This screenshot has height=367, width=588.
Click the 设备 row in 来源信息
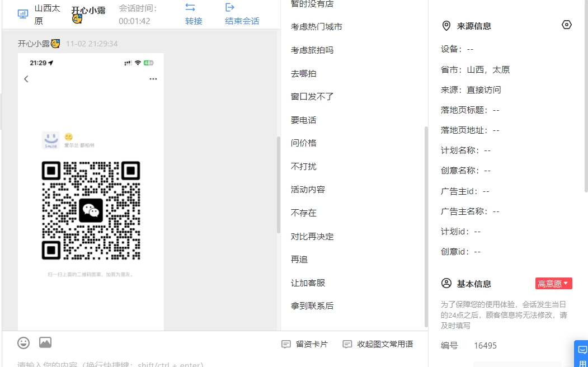[x=457, y=49]
